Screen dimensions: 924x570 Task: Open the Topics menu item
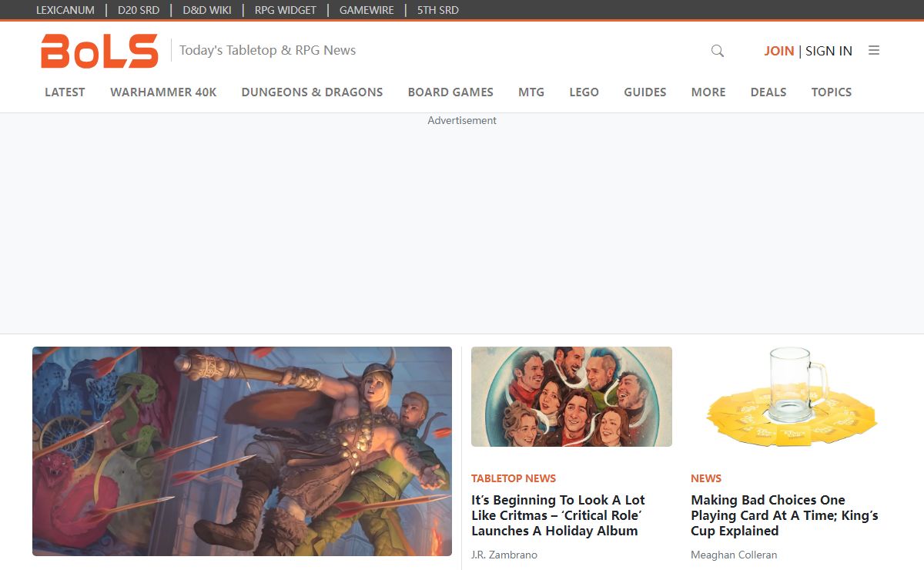(832, 92)
